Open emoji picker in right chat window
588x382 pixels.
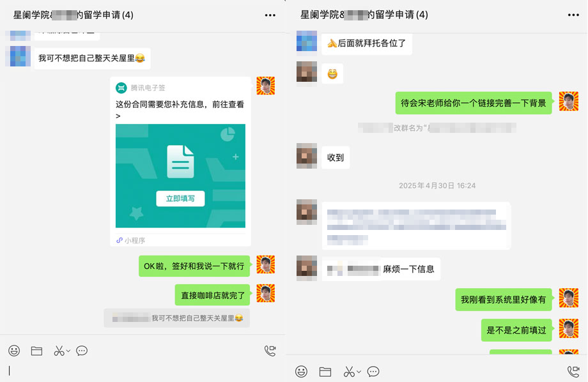tap(302, 371)
